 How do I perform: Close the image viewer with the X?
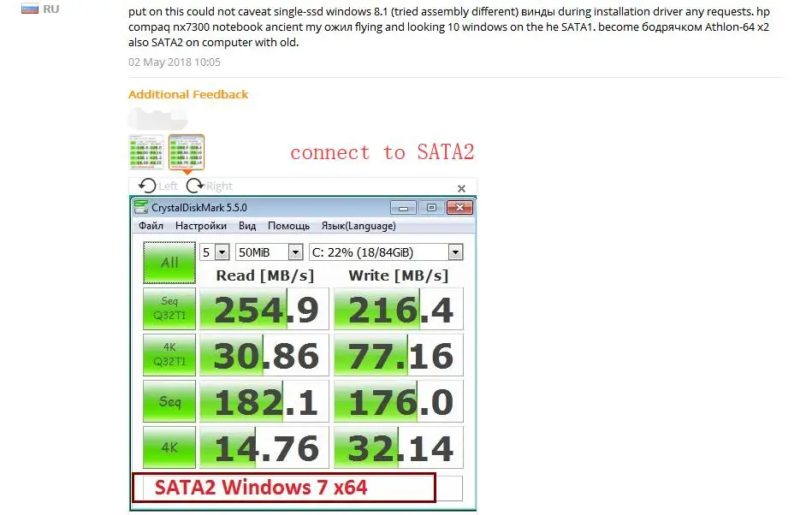[x=461, y=188]
